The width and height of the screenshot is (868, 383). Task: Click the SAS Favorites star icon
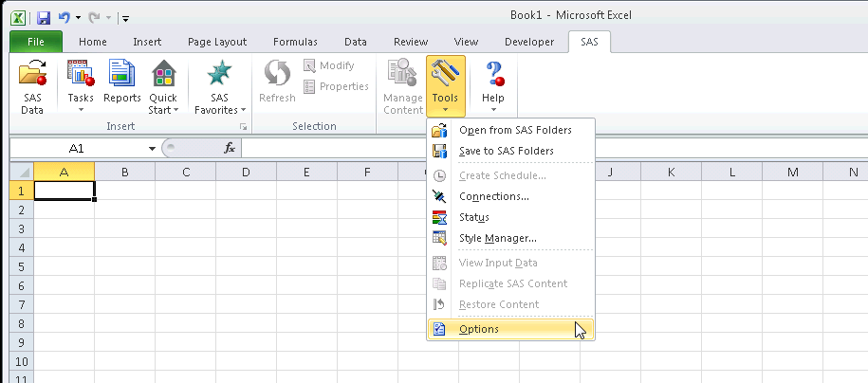[x=220, y=74]
